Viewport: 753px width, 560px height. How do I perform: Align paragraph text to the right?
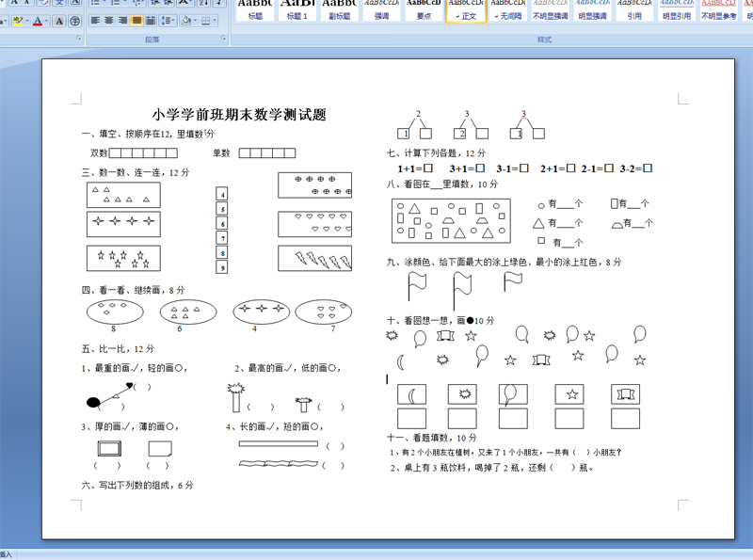(123, 20)
